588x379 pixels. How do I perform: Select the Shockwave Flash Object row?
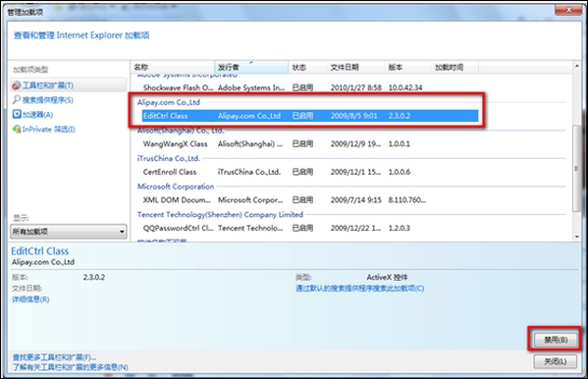point(310,87)
